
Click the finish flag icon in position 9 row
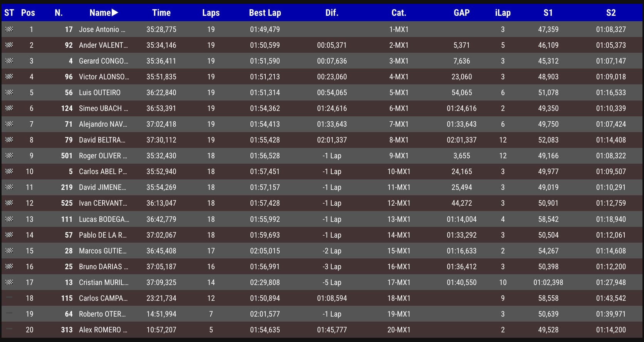pos(9,156)
